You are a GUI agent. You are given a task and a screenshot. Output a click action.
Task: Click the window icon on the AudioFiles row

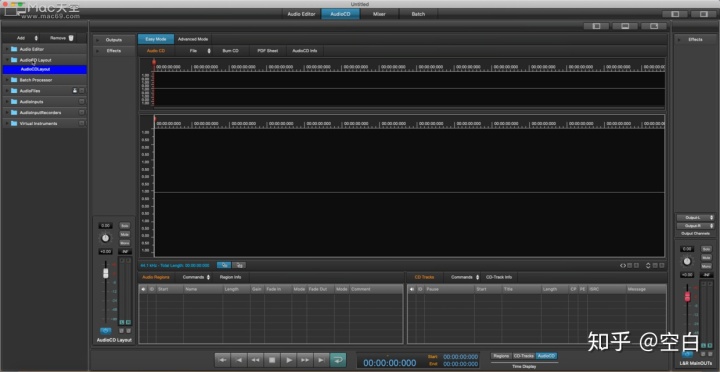pos(82,91)
